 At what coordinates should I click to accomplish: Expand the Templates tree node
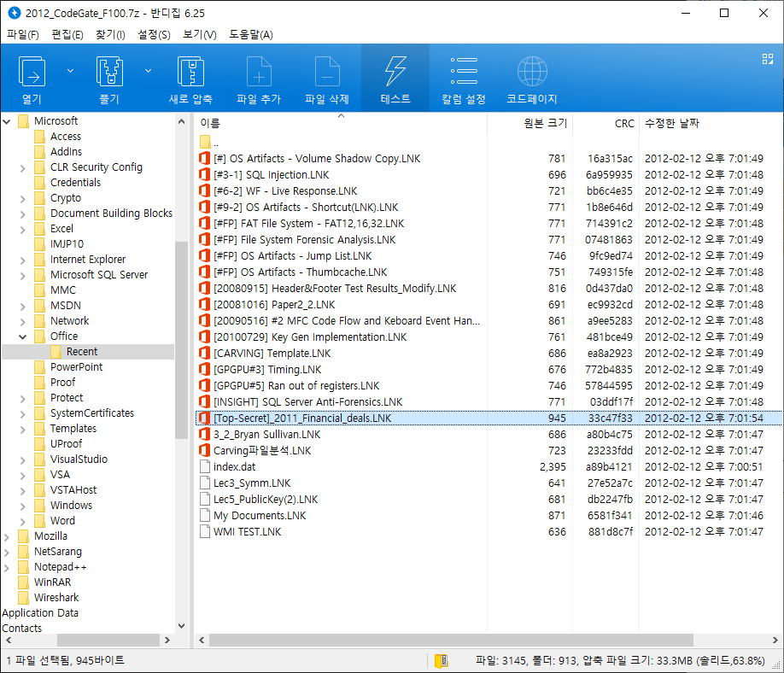tap(22, 429)
